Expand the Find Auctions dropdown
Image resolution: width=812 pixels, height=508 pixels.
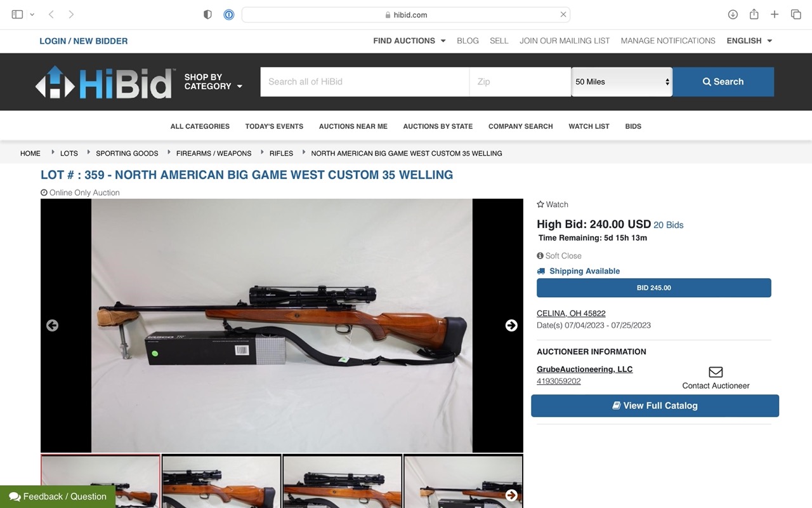(409, 41)
